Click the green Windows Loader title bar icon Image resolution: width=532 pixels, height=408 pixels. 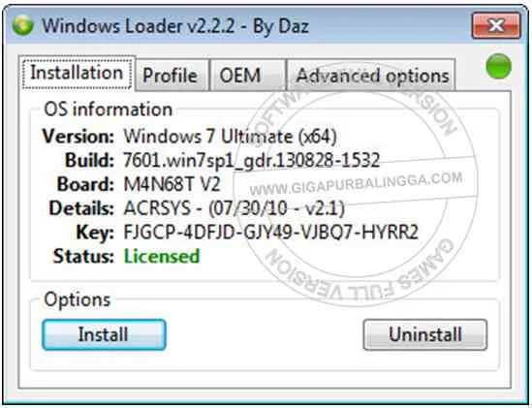click(x=22, y=25)
